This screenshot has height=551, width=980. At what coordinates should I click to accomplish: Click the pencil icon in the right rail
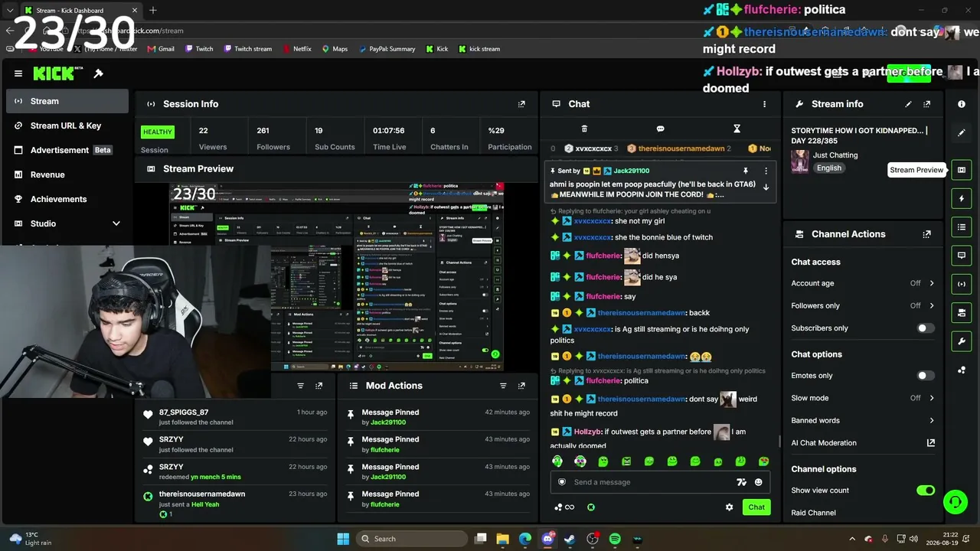pos(962,132)
